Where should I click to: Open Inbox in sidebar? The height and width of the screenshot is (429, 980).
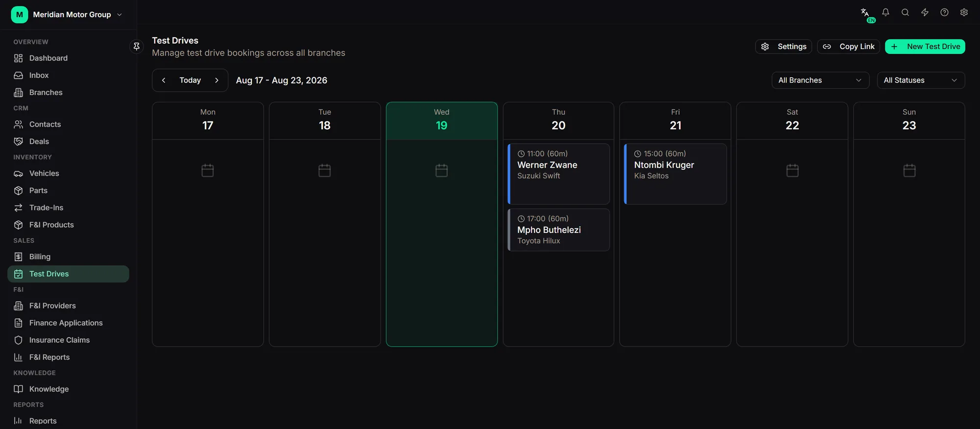click(68, 76)
